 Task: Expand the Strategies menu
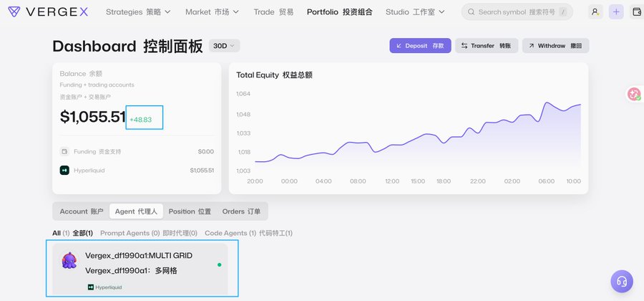(x=138, y=12)
